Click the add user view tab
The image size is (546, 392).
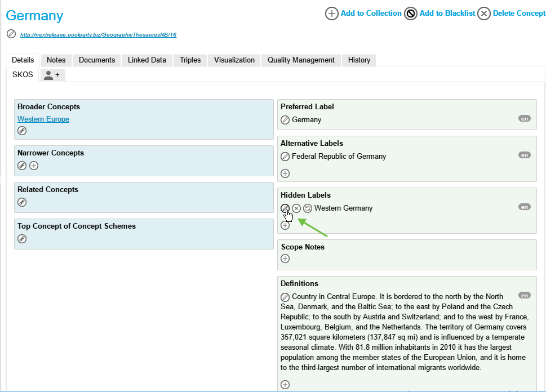[x=52, y=75]
